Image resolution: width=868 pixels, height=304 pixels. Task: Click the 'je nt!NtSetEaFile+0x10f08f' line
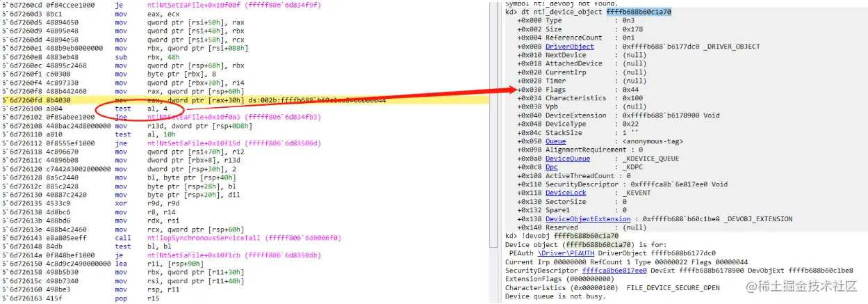click(161, 4)
